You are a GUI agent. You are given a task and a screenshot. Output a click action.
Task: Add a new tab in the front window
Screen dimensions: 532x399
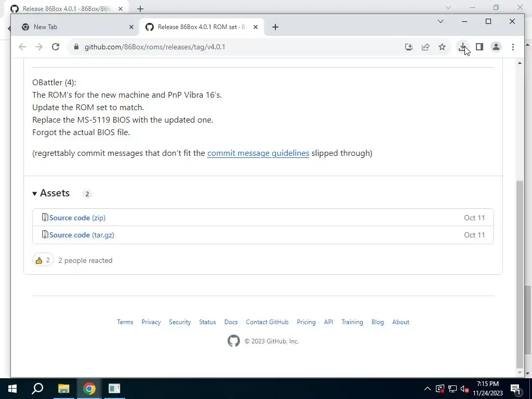(275, 27)
